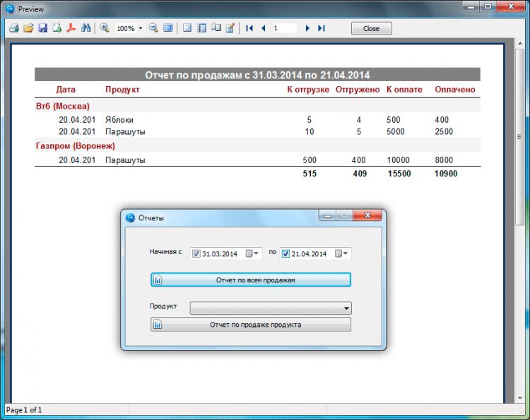The width and height of the screenshot is (530, 420).
Task: Export to PDF using the red Acrobat icon
Action: point(71,28)
